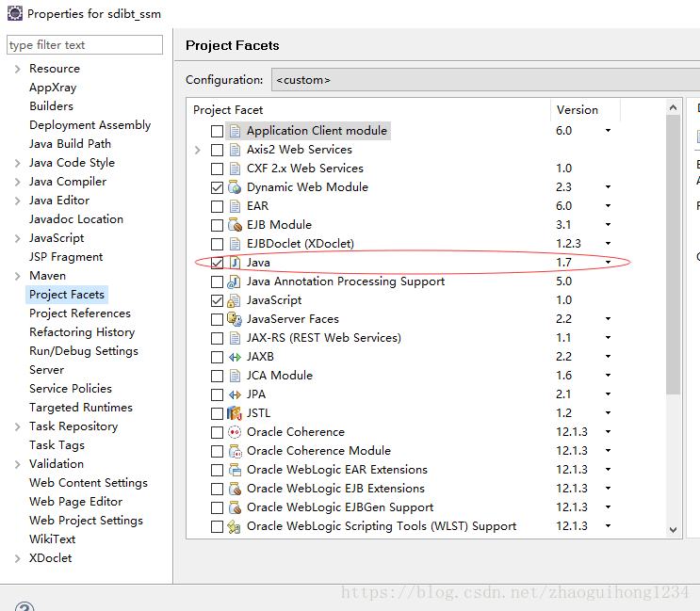Open the Java version 1.7 dropdown
Viewport: 700px width, 611px height.
(x=608, y=263)
